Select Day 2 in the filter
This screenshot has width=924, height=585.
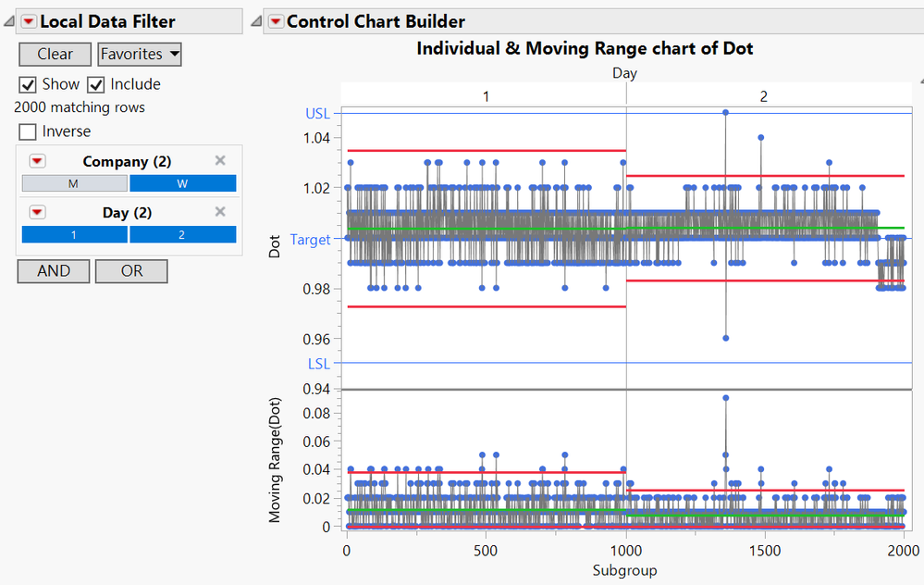pyautogui.click(x=183, y=235)
